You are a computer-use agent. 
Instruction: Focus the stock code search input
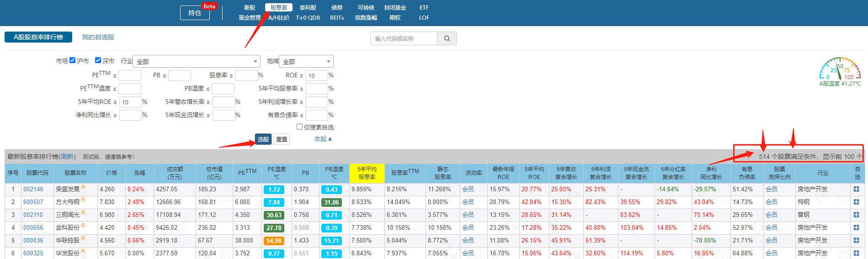click(404, 38)
